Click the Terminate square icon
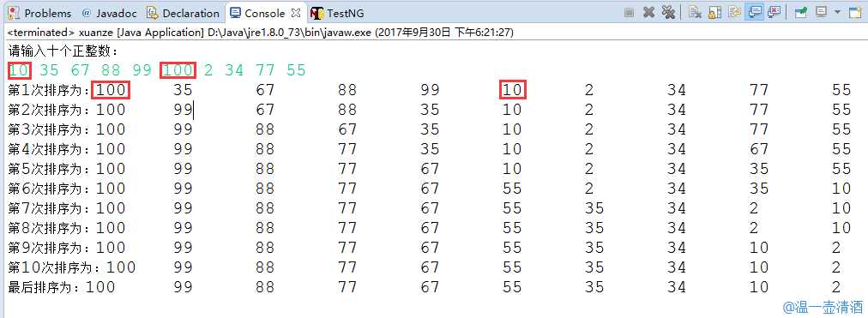The height and width of the screenshot is (318, 868). click(629, 13)
